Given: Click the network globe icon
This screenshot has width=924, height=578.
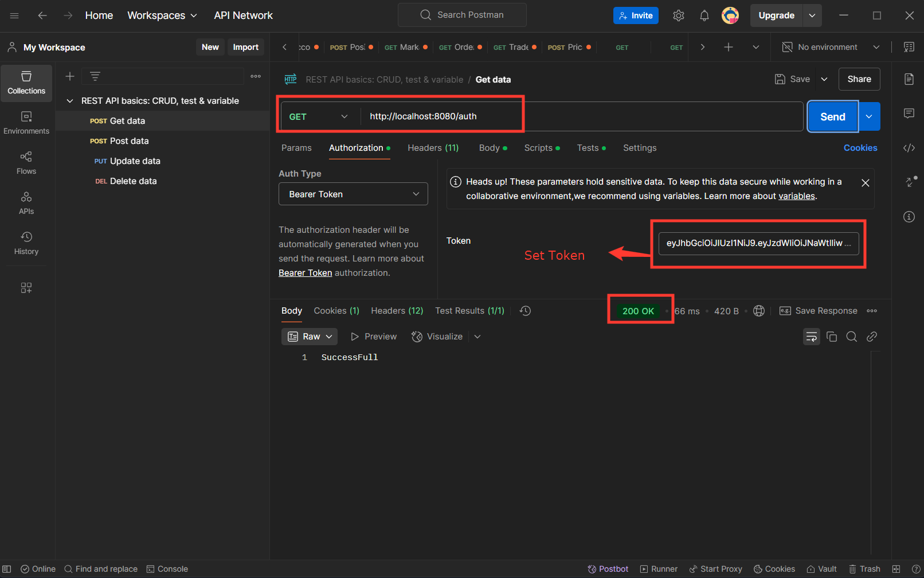Looking at the screenshot, I should click(759, 311).
